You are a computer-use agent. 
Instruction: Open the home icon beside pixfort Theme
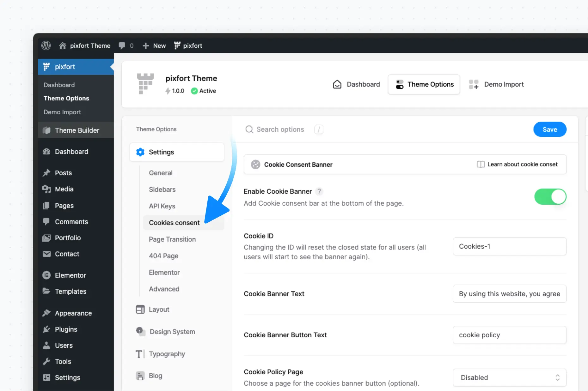63,45
